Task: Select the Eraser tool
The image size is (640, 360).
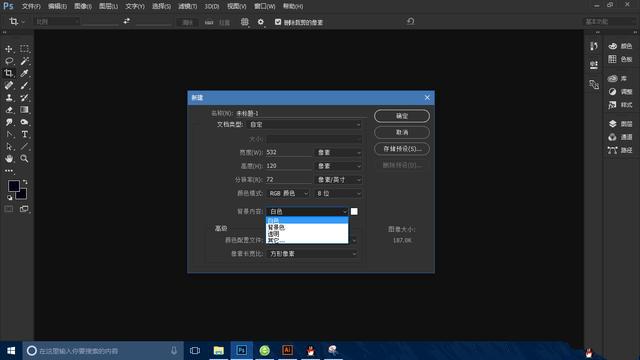Action: tap(9, 110)
